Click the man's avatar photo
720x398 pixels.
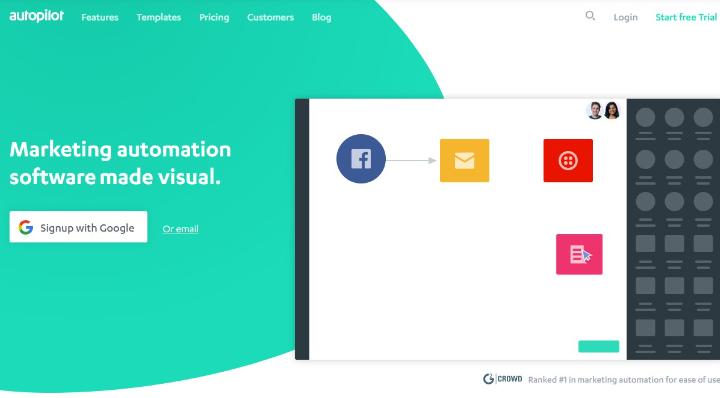[595, 111]
